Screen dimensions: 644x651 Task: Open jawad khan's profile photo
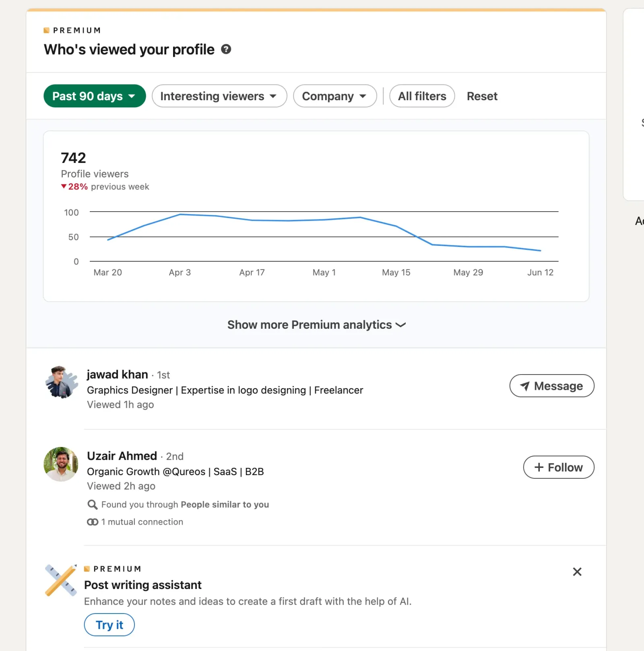(61, 382)
